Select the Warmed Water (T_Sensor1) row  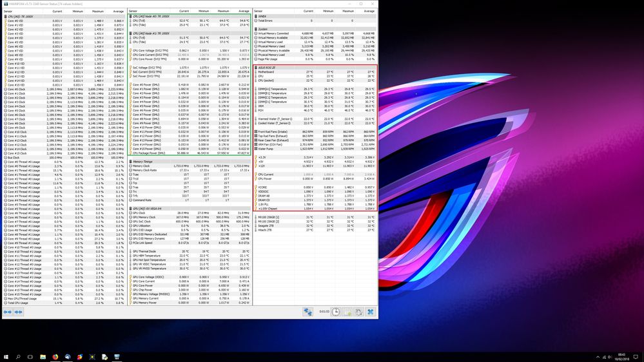[315, 119]
